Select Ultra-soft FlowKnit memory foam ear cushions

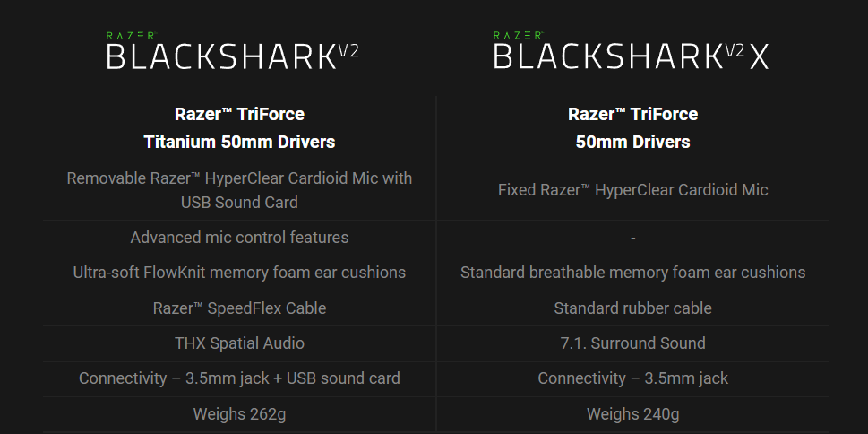240,273
